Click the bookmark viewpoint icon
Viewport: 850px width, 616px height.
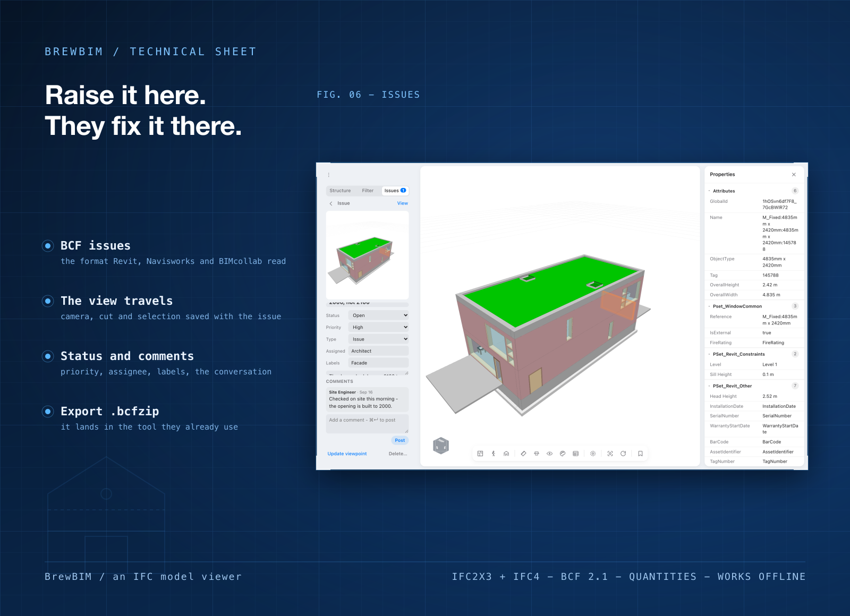pyautogui.click(x=640, y=454)
